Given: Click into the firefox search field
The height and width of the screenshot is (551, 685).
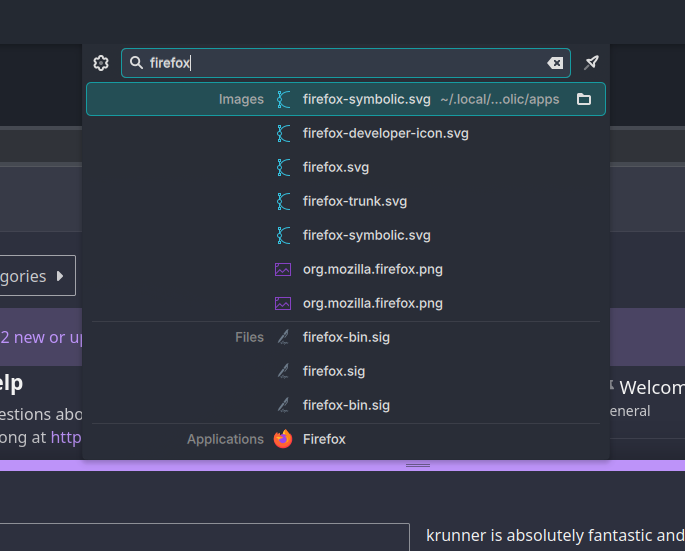Looking at the screenshot, I should tap(346, 63).
